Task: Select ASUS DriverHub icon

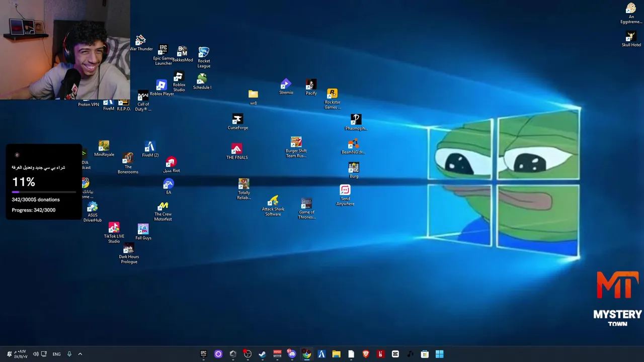Action: [93, 212]
